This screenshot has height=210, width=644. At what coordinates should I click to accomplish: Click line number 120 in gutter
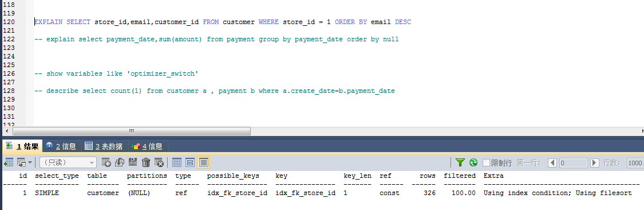click(x=9, y=22)
